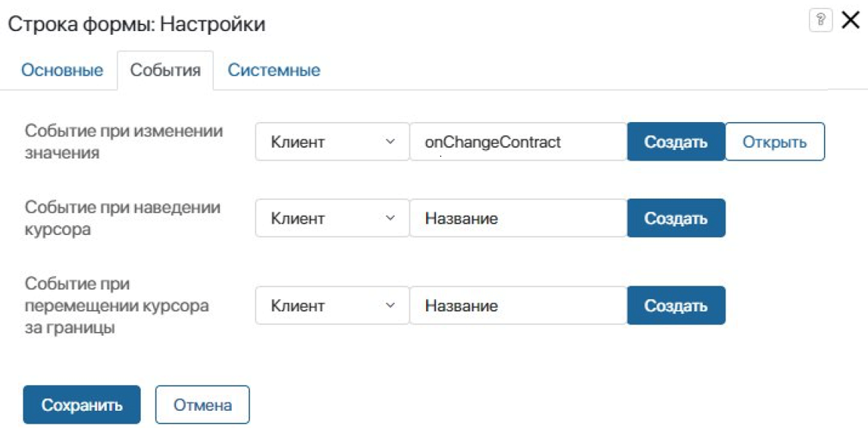Focus the Название field for cursor hover event
The image size is (868, 438).
518,218
